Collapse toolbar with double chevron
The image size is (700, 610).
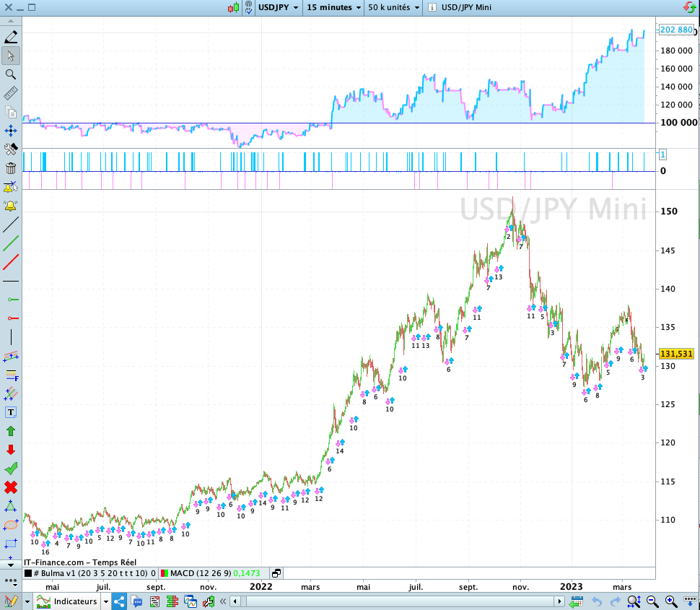coord(223,601)
